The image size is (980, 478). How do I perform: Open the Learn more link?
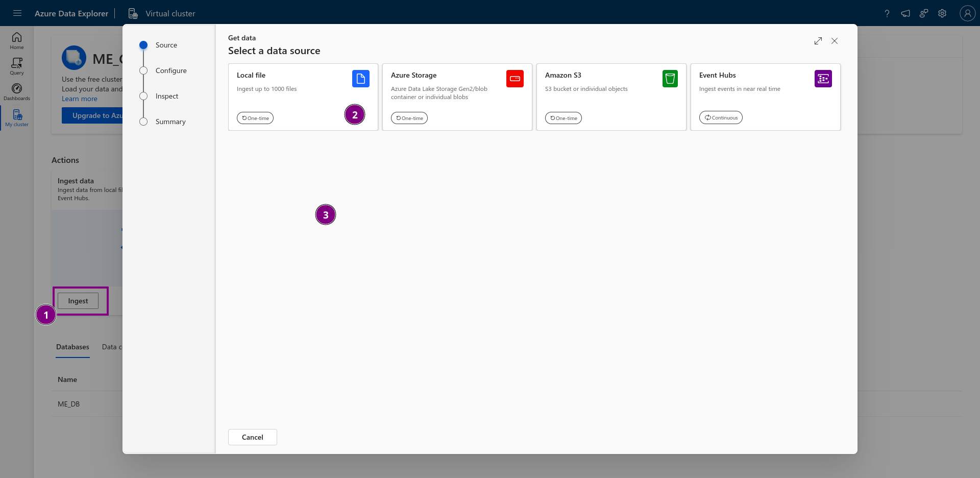coord(80,99)
